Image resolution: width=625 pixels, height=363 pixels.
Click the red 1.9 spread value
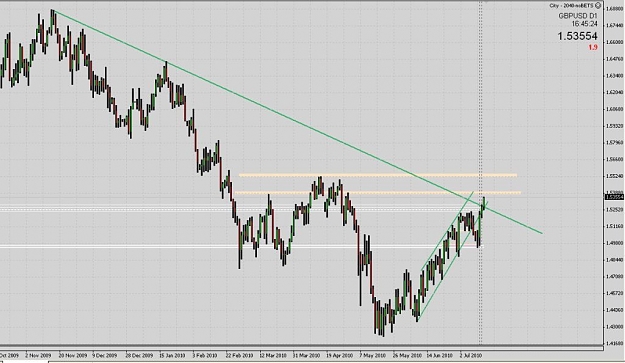(593, 47)
